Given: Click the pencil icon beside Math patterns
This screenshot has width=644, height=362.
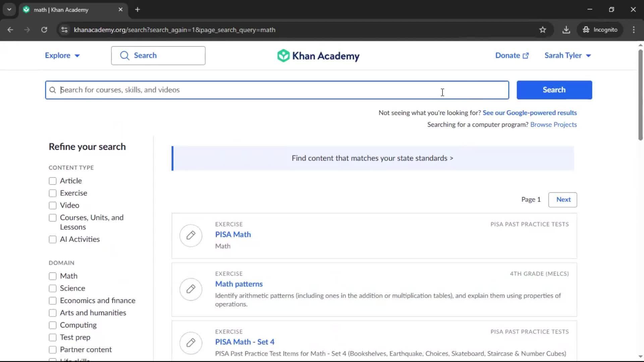Looking at the screenshot, I should pyautogui.click(x=191, y=289).
